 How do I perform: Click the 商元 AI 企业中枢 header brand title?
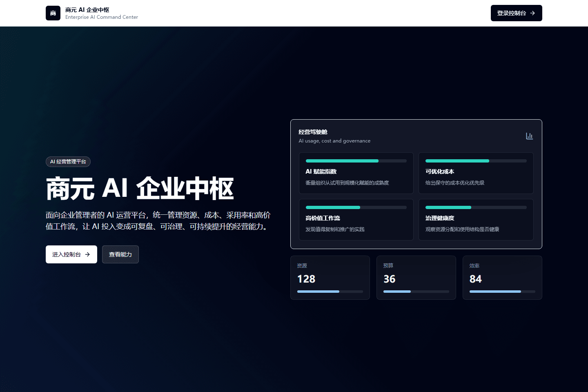tap(87, 10)
